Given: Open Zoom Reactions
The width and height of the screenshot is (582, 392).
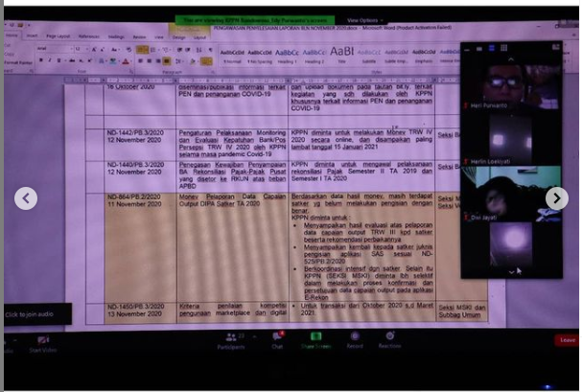Looking at the screenshot, I should click(x=389, y=339).
